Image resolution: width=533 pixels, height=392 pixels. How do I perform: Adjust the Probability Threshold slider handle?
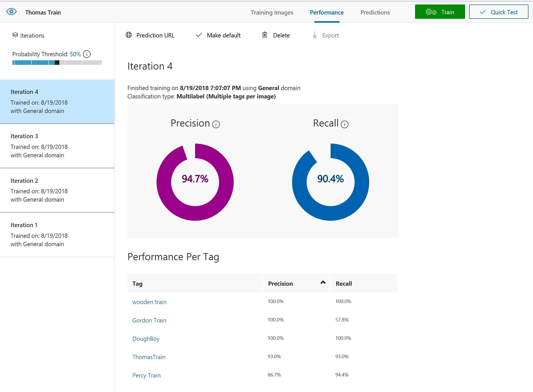[57, 63]
